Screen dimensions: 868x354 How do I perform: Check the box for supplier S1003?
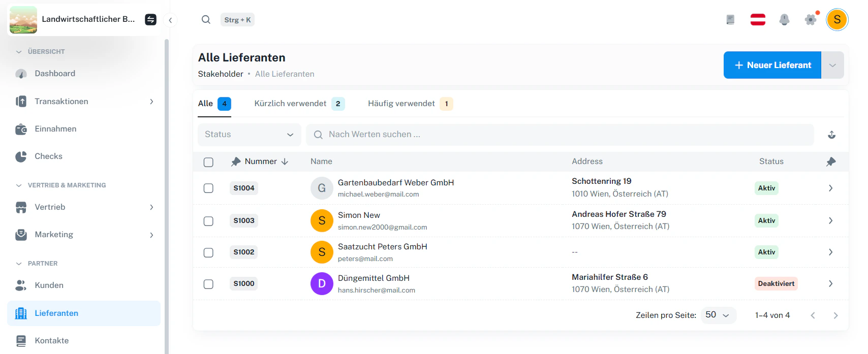click(x=208, y=221)
